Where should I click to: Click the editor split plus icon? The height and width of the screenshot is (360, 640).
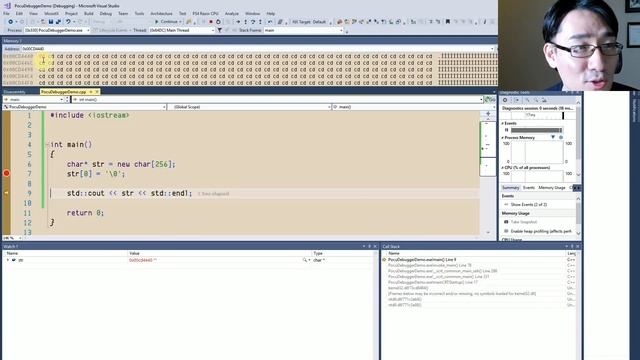[488, 114]
